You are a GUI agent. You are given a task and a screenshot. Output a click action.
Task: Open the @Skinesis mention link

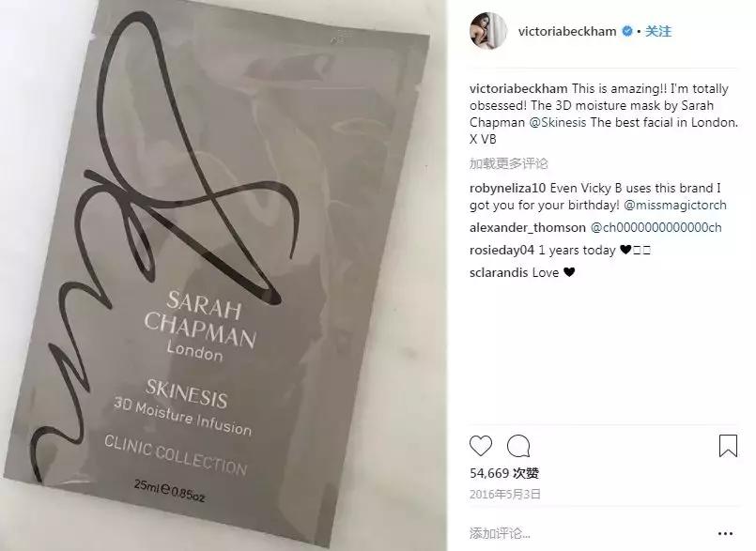click(558, 122)
